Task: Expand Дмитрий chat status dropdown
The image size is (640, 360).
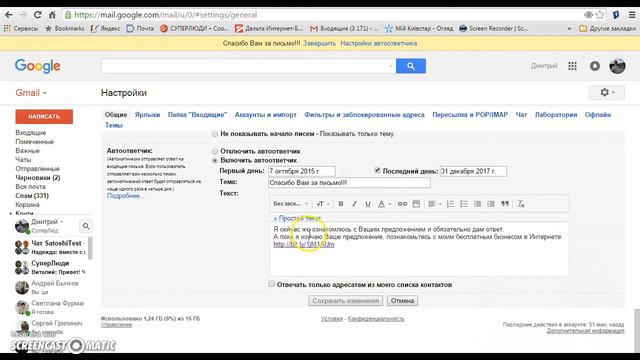Action: pyautogui.click(x=62, y=222)
